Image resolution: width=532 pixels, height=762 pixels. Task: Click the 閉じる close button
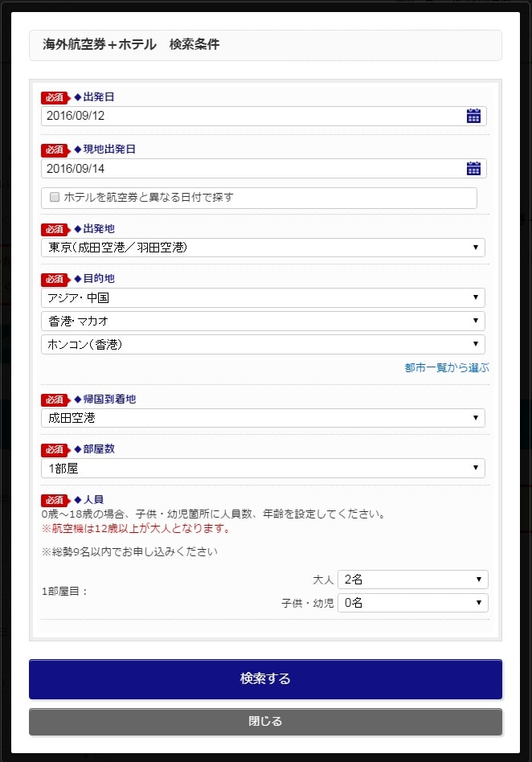tap(265, 722)
